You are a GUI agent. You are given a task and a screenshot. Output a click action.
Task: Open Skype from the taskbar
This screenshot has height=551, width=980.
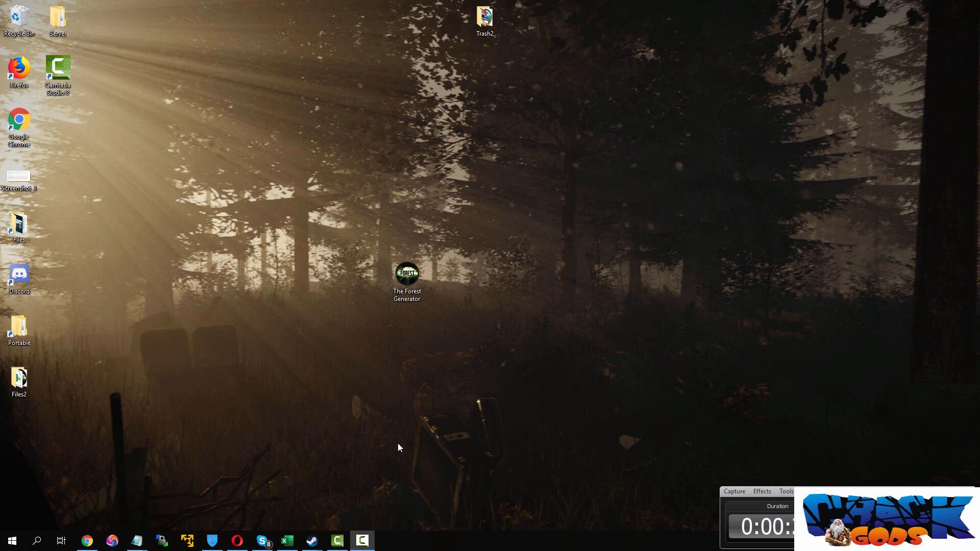pos(262,540)
